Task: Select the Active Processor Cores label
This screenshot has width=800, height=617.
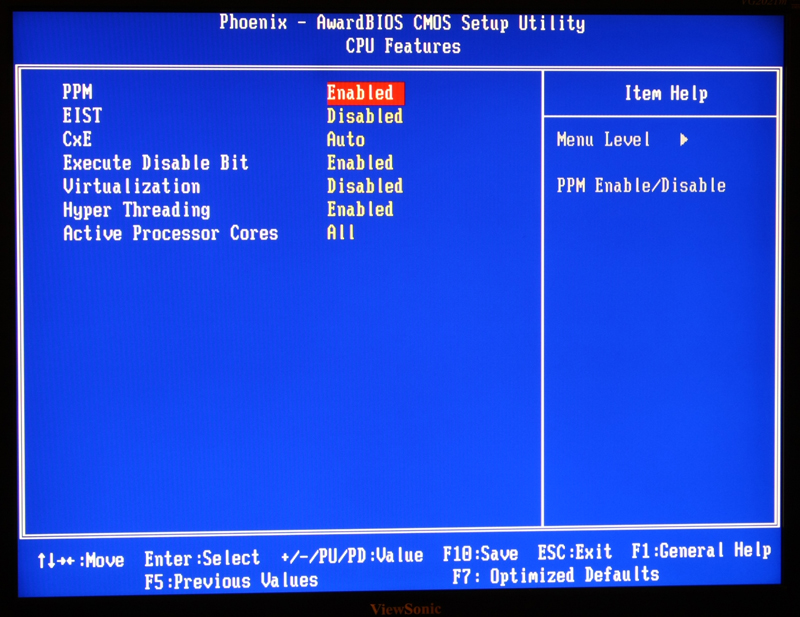Action: click(170, 233)
